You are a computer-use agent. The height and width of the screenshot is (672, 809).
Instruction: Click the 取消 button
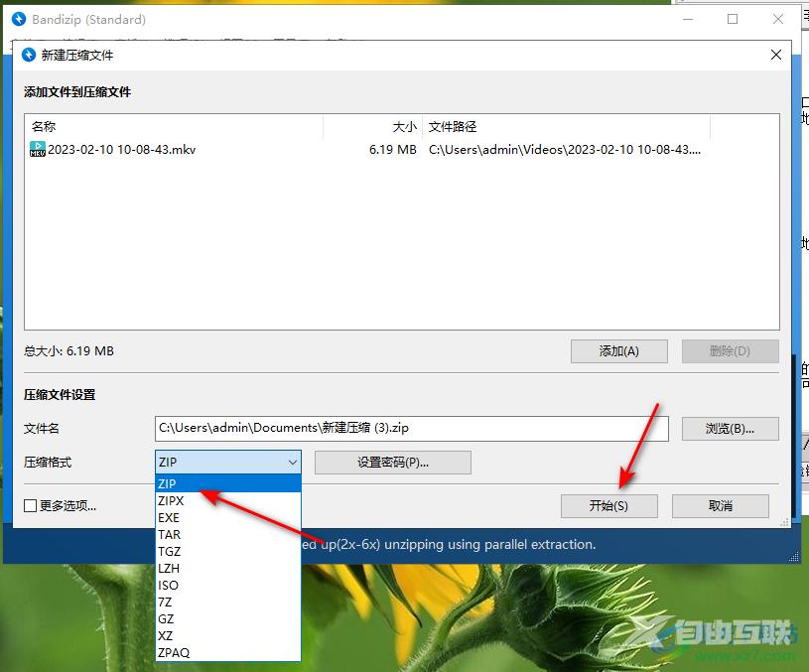tap(721, 506)
